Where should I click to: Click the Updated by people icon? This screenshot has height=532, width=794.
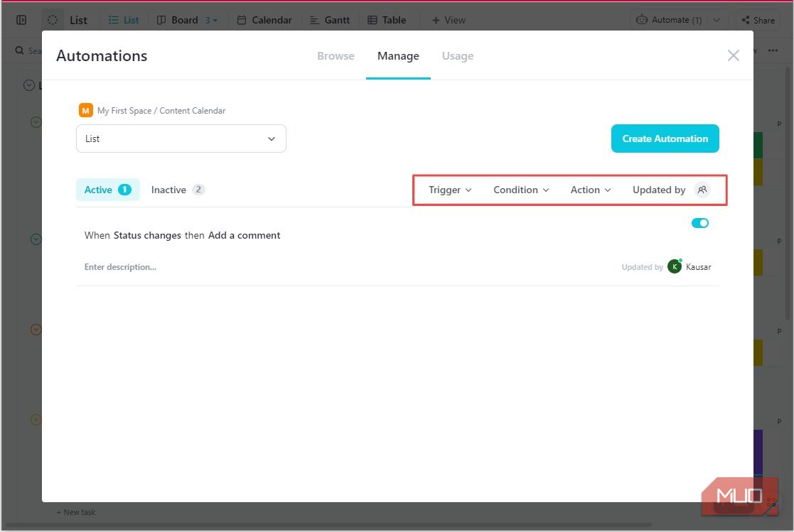point(702,190)
